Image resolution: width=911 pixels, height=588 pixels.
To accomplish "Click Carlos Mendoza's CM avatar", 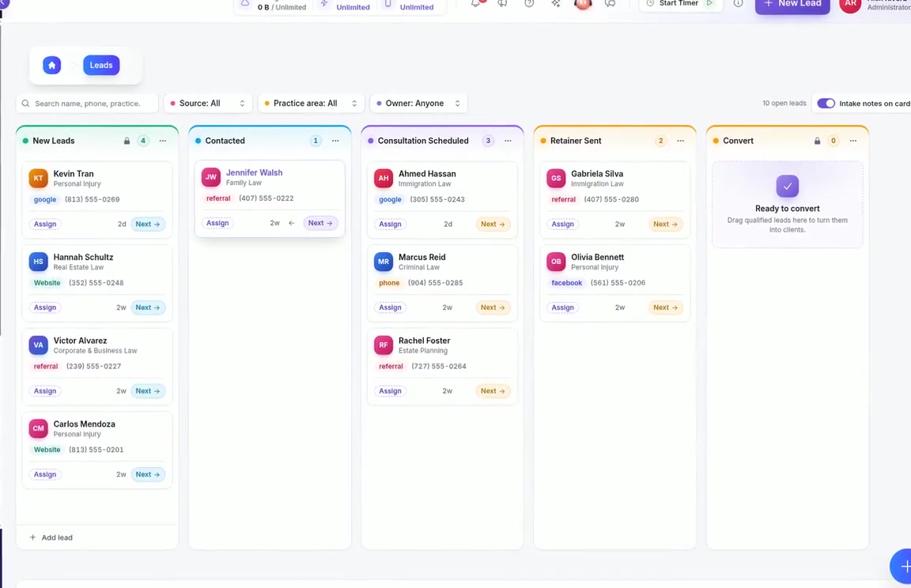I will coord(38,428).
